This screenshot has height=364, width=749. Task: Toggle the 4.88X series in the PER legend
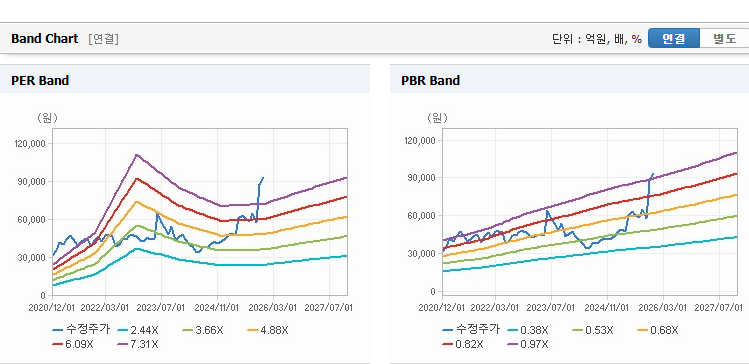pyautogui.click(x=268, y=330)
